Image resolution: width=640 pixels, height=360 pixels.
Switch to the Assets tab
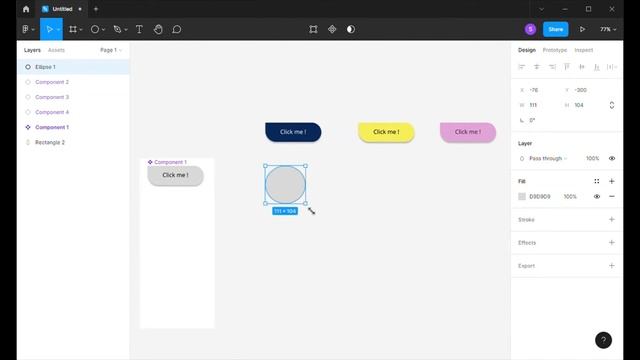click(56, 50)
